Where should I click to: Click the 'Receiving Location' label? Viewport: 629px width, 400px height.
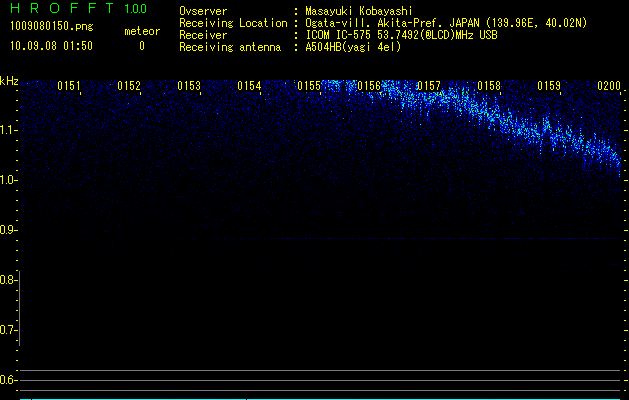coord(233,23)
